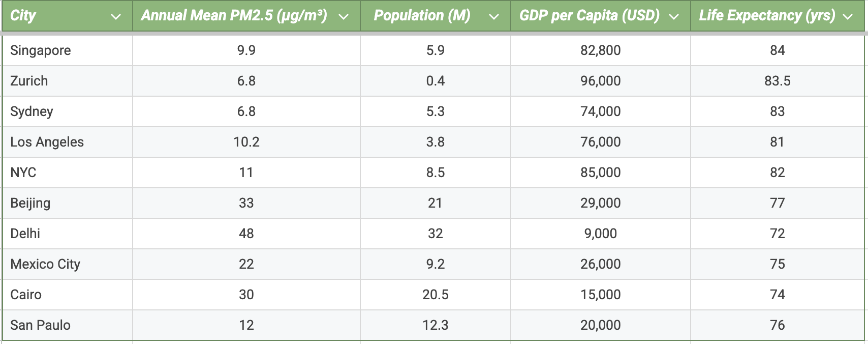Viewport: 868px width, 344px height.
Task: Click Cairo's life expectancy value 74
Action: coord(778,295)
